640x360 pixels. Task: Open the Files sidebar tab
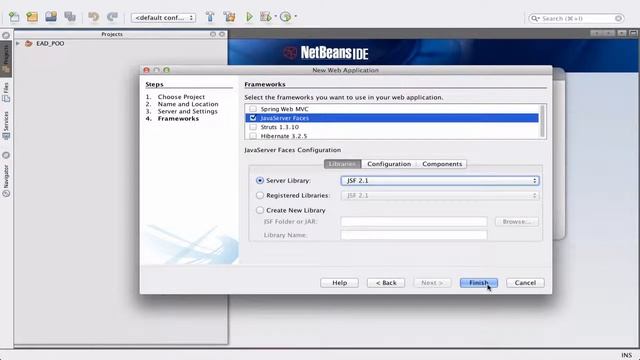6,92
